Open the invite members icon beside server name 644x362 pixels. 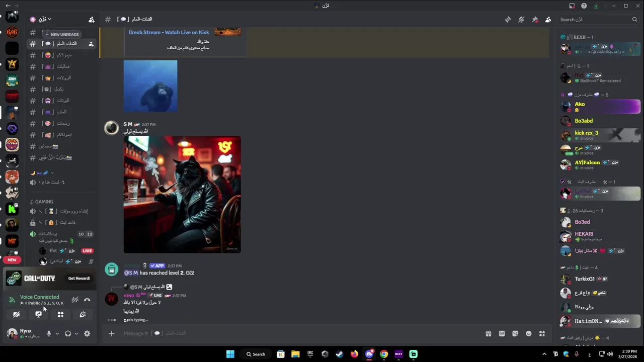click(x=92, y=20)
